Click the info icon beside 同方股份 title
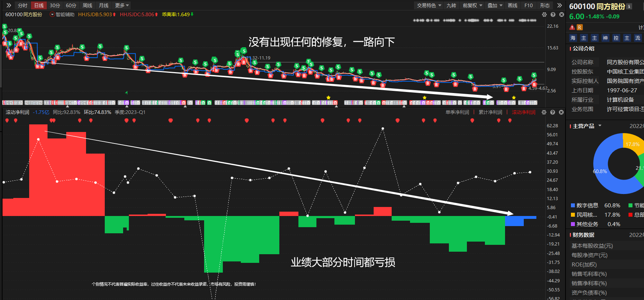 (629, 6)
